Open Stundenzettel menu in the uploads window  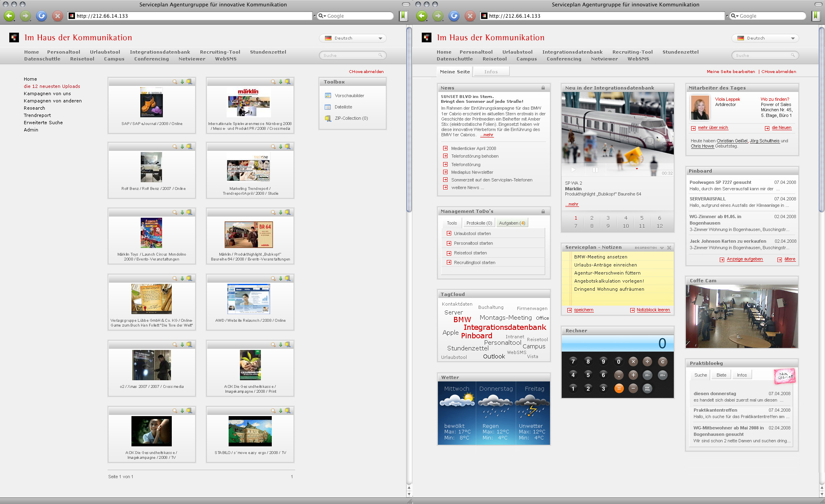[268, 52]
